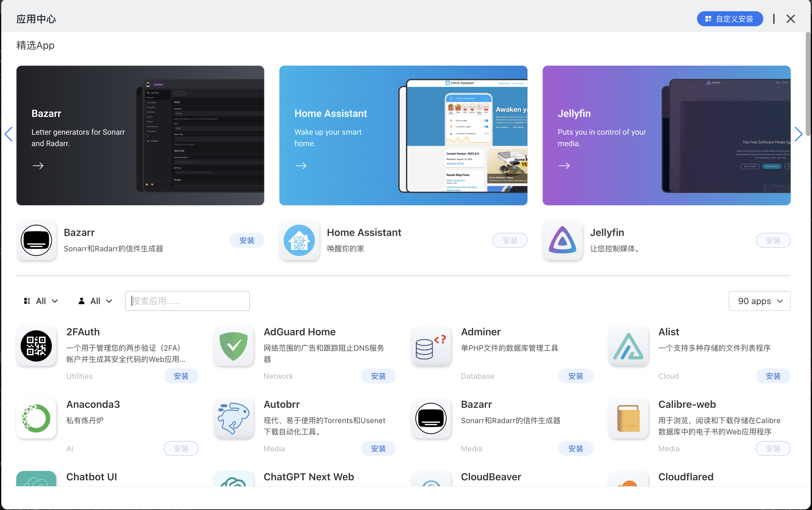Click the 2FAuth QR code app icon
The height and width of the screenshot is (510, 812).
coord(36,346)
